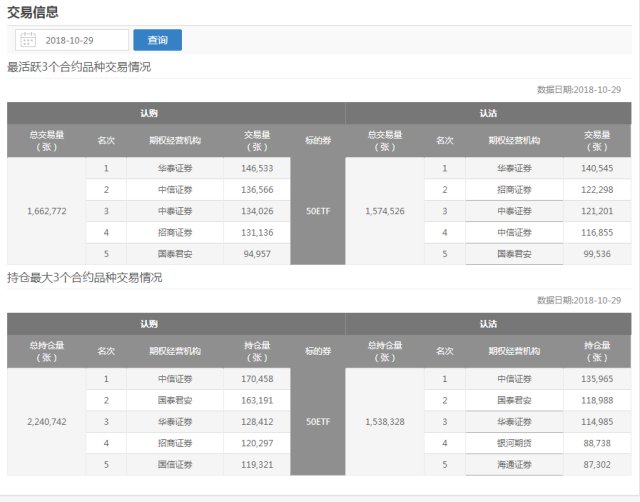Click the 50ETF cell in the bottom table
This screenshot has width=640, height=502.
click(318, 422)
